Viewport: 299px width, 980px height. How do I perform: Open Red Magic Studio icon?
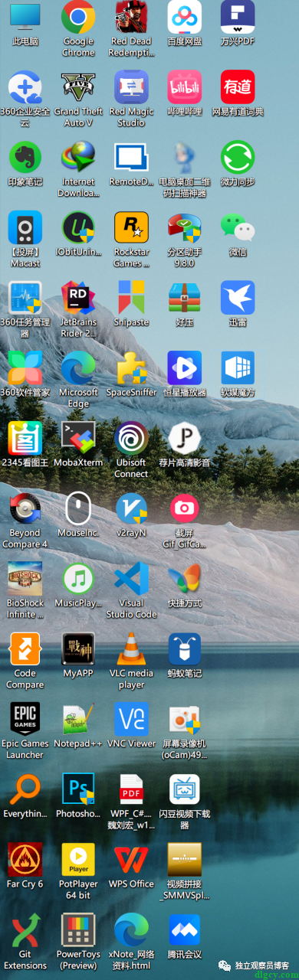click(131, 87)
